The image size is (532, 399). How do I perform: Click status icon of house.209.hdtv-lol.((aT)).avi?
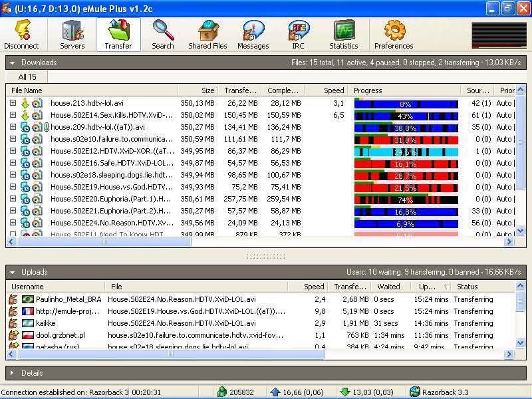(25, 127)
